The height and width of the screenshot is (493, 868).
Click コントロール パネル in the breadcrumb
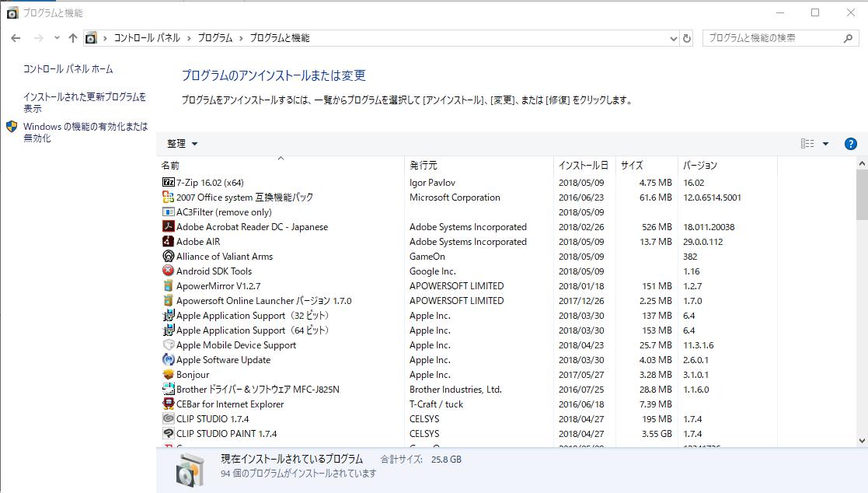point(147,38)
